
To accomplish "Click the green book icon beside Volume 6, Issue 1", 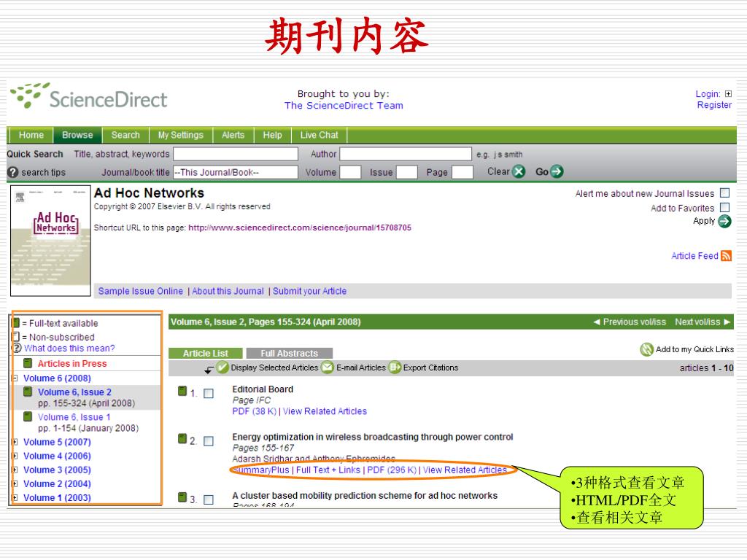I will pyautogui.click(x=28, y=416).
